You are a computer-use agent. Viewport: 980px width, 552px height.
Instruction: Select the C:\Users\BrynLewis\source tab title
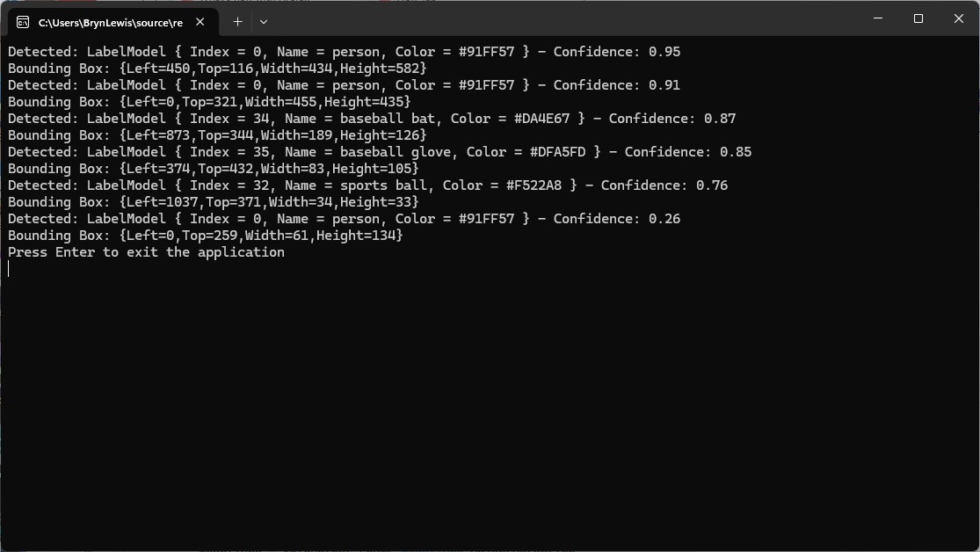pyautogui.click(x=110, y=22)
